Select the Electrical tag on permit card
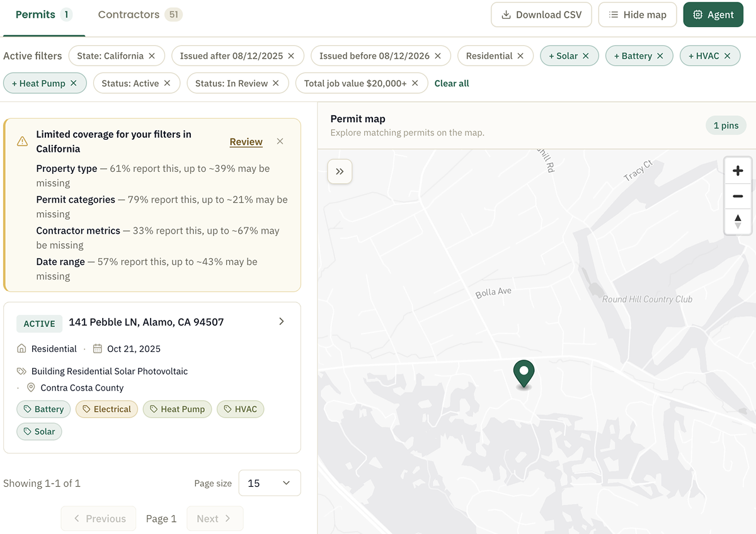Screen dimensions: 756x534 [x=106, y=409]
